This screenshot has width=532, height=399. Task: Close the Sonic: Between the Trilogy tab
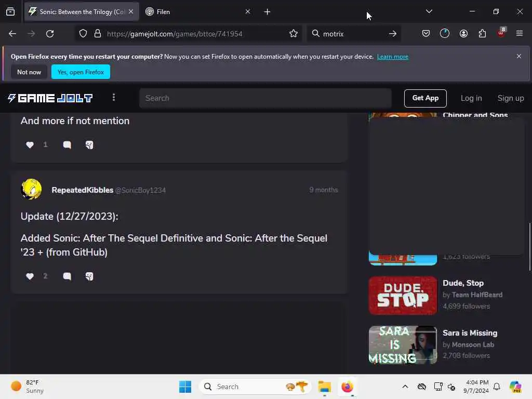131,11
